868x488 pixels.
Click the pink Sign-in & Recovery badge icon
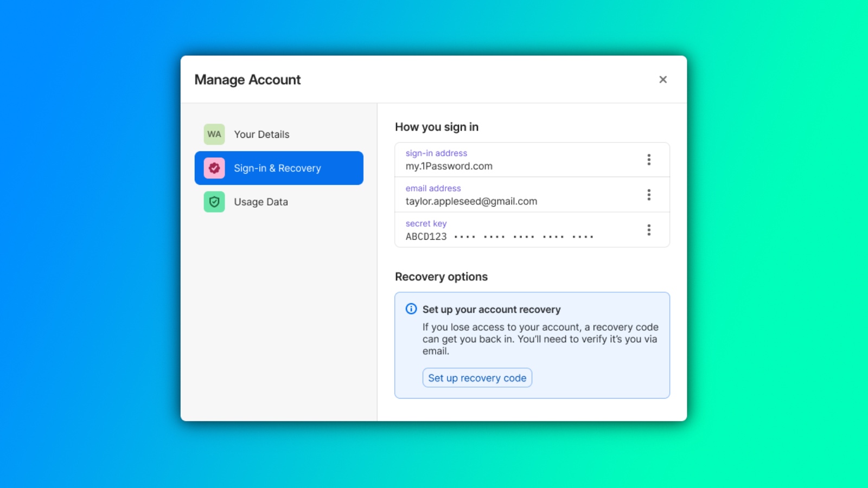214,168
